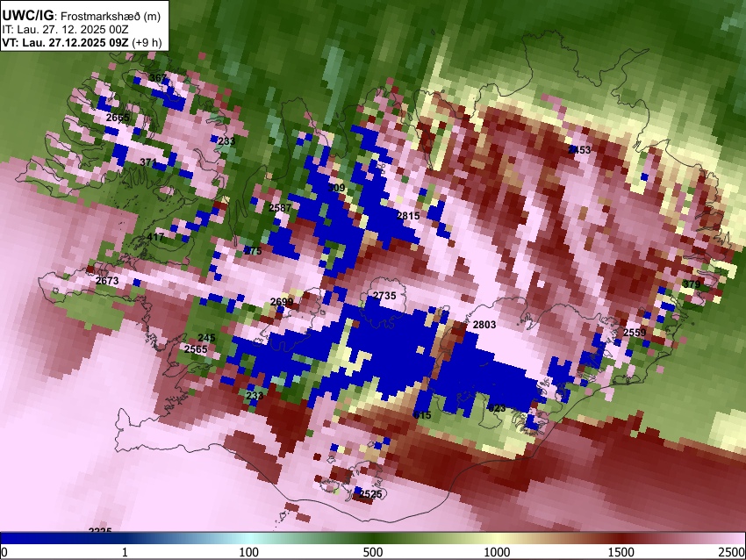Click the legend tick label 2500
The image size is (746, 560).
(733, 552)
